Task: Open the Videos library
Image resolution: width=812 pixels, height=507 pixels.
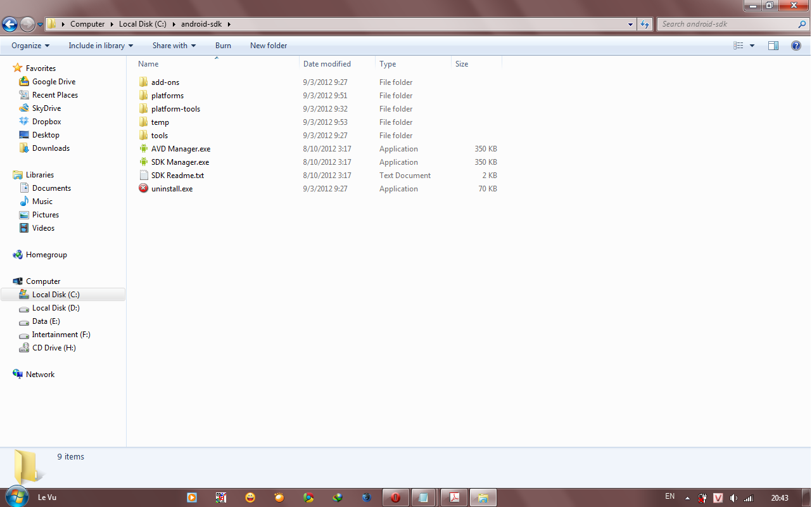Action: [44, 228]
